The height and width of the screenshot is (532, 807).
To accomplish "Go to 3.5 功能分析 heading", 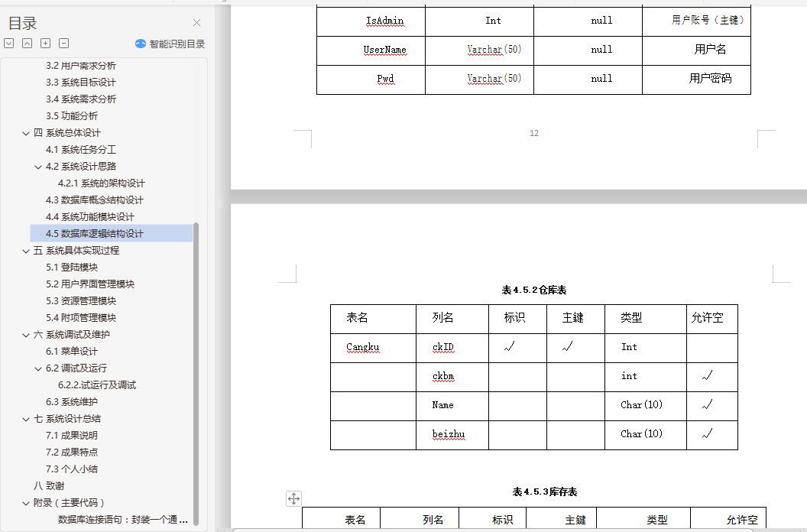I will pos(72,116).
